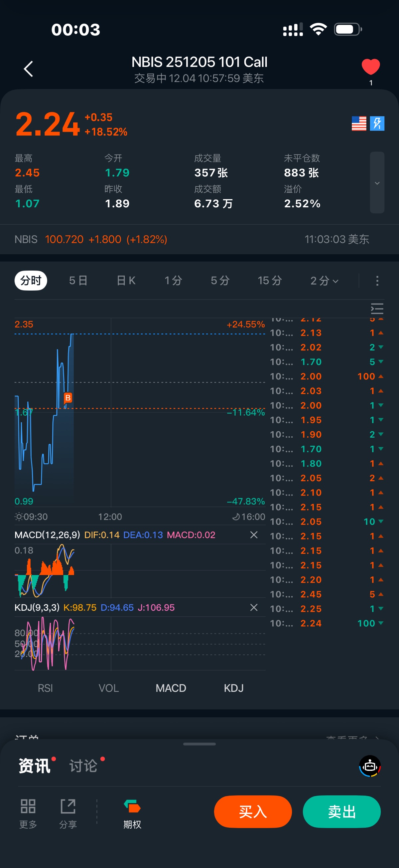The height and width of the screenshot is (868, 399).
Task: Close the MACD indicator panel
Action: (254, 535)
